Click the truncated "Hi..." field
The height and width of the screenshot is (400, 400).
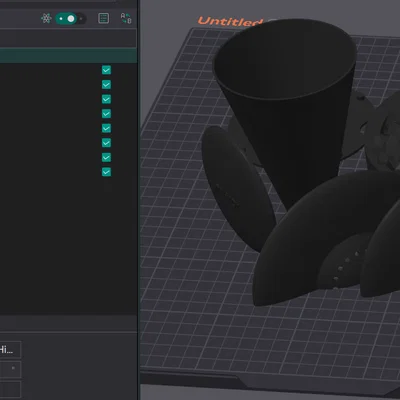[10, 349]
